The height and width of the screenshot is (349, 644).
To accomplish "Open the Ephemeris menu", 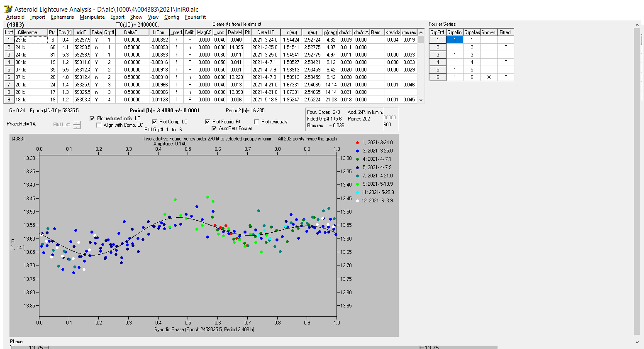I will [62, 17].
